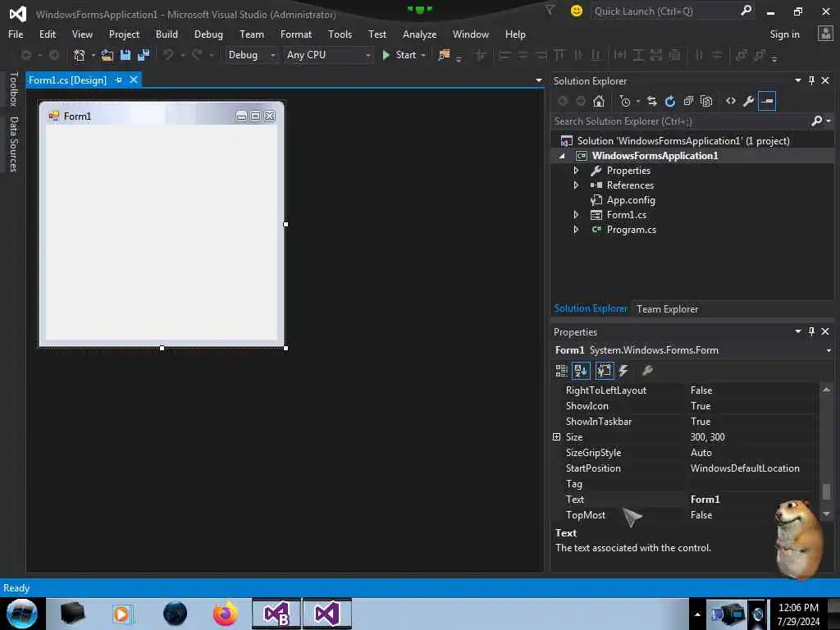Viewport: 840px width, 630px height.
Task: Click the View Code icon in Solution Explorer
Action: tap(731, 101)
